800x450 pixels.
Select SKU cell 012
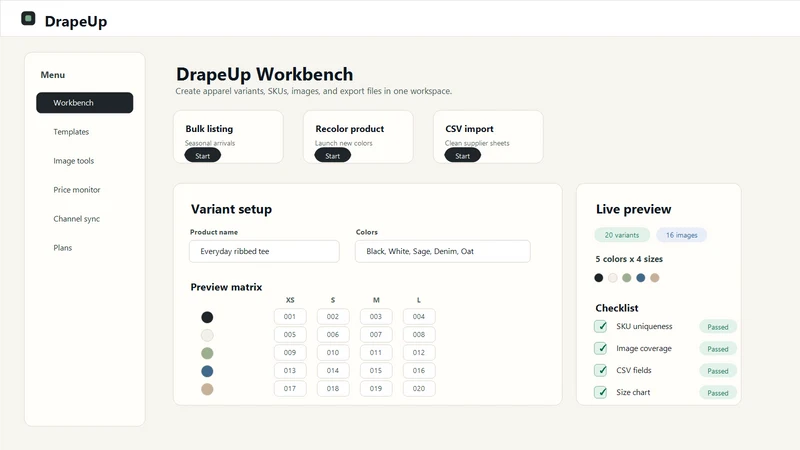419,352
